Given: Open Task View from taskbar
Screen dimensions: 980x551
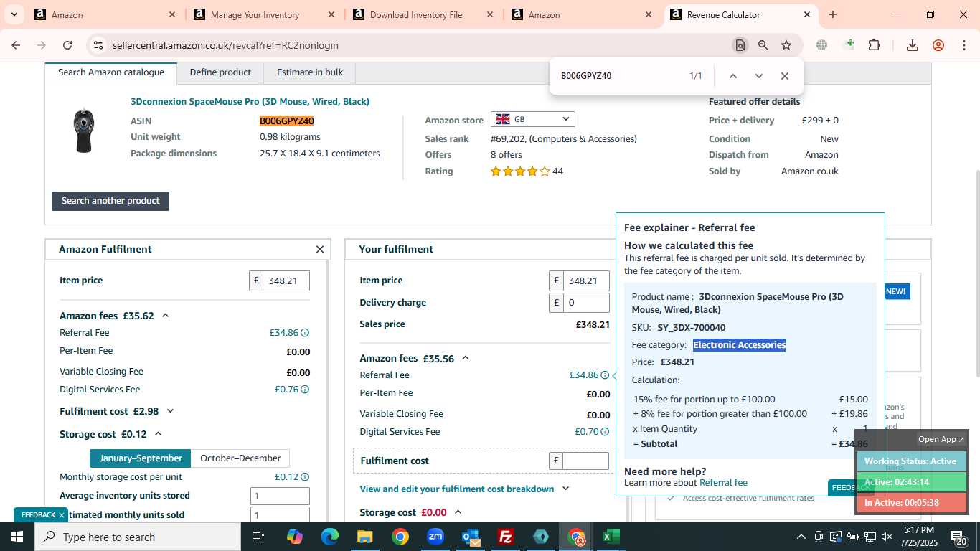Looking at the screenshot, I should (258, 537).
